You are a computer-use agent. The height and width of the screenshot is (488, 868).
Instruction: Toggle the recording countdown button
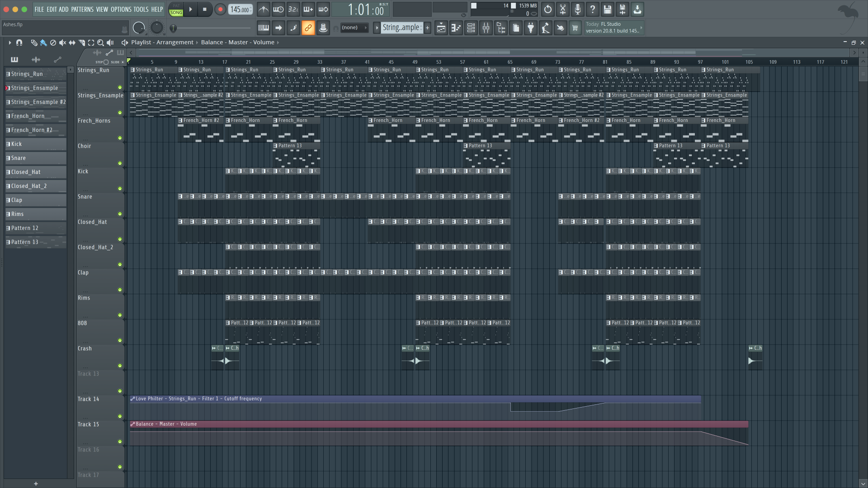[x=293, y=9]
